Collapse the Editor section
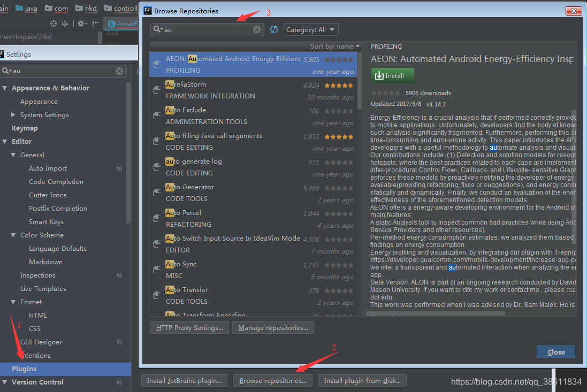Image resolution: width=587 pixels, height=392 pixels. point(5,142)
